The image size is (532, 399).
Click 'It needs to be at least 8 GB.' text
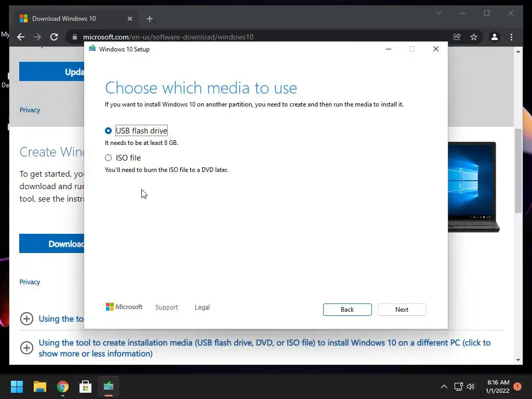(x=141, y=143)
